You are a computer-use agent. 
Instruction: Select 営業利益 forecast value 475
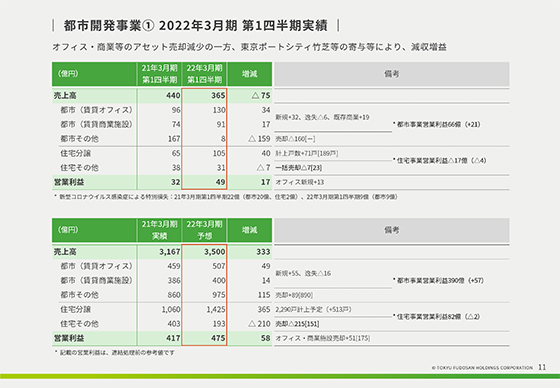[218, 338]
